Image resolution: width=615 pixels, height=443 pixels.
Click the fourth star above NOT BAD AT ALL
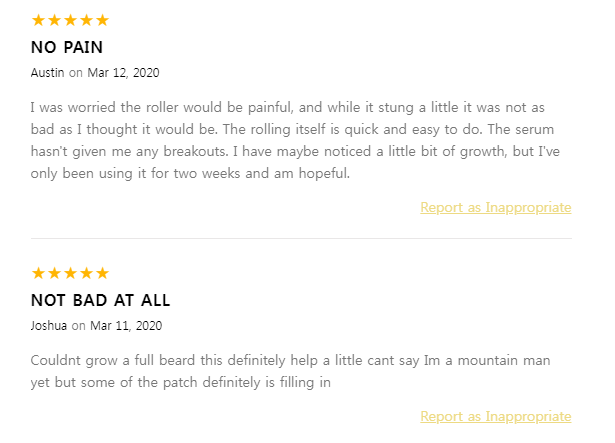86,273
